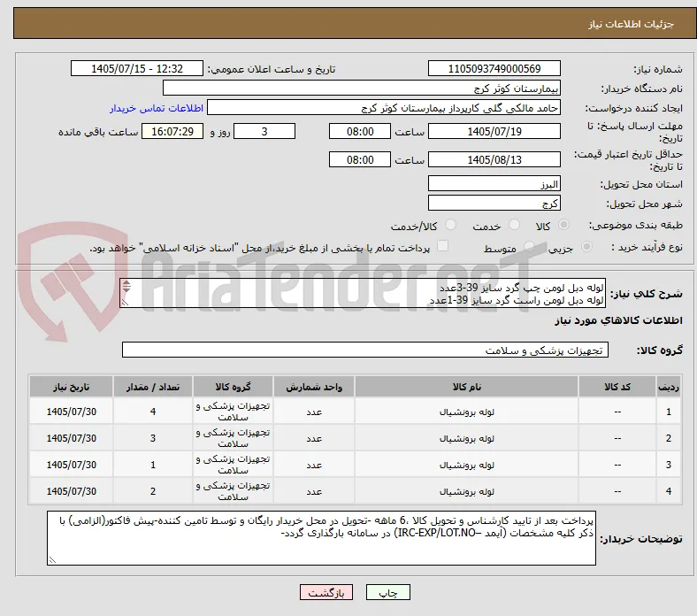Click date 1405/07/30 in row 1

[71, 412]
